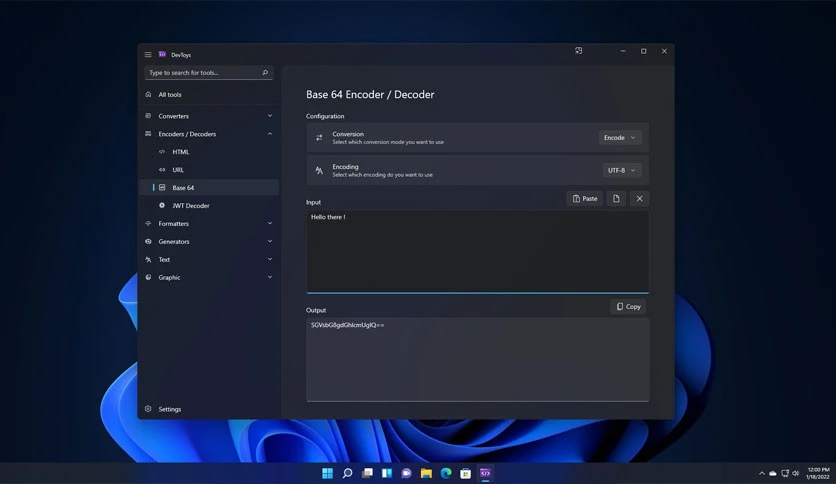The height and width of the screenshot is (484, 836).
Task: Open Widgets from the taskbar
Action: click(x=387, y=473)
